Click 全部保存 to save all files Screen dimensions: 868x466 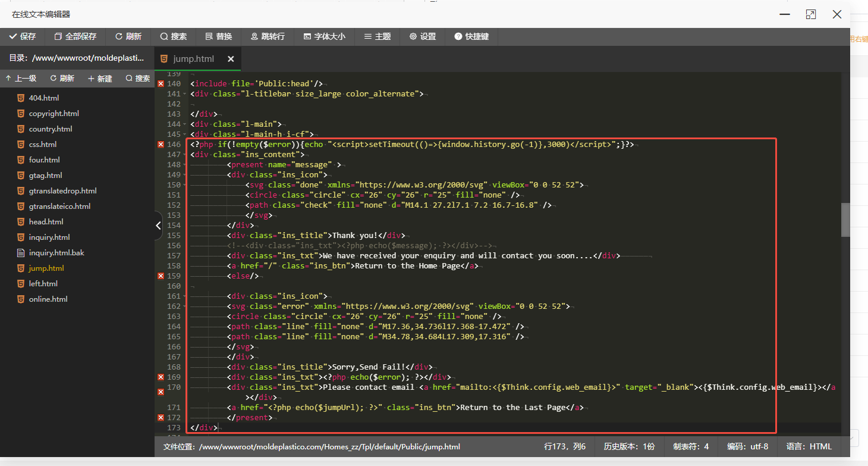pos(75,36)
